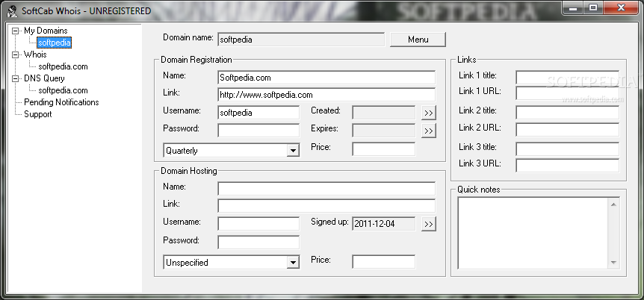Click the Domain Registration Price field
Viewport: 644px width, 300px height.
[383, 149]
